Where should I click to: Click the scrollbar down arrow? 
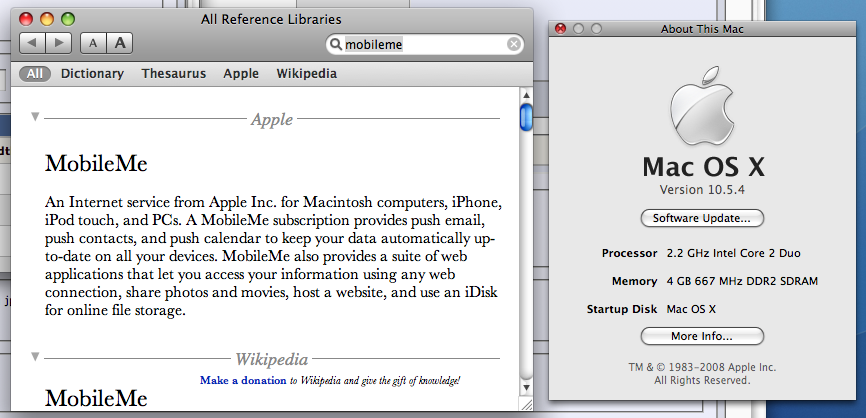(526, 388)
